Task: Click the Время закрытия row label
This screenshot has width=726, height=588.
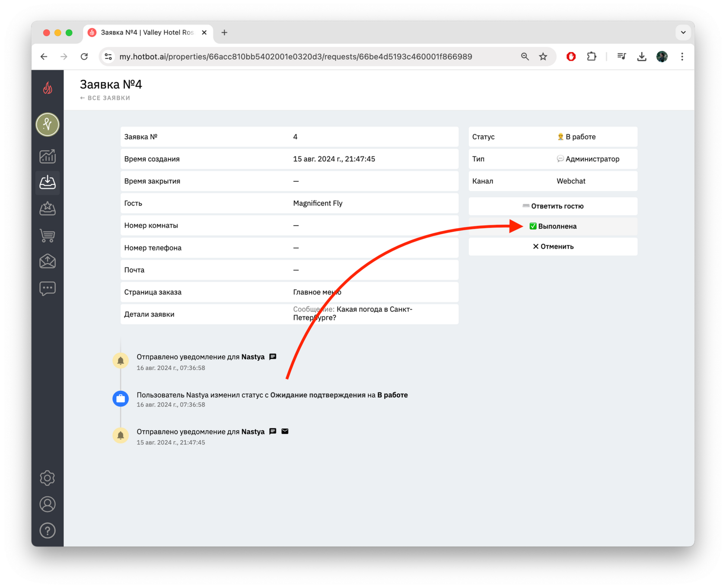Action: click(152, 181)
